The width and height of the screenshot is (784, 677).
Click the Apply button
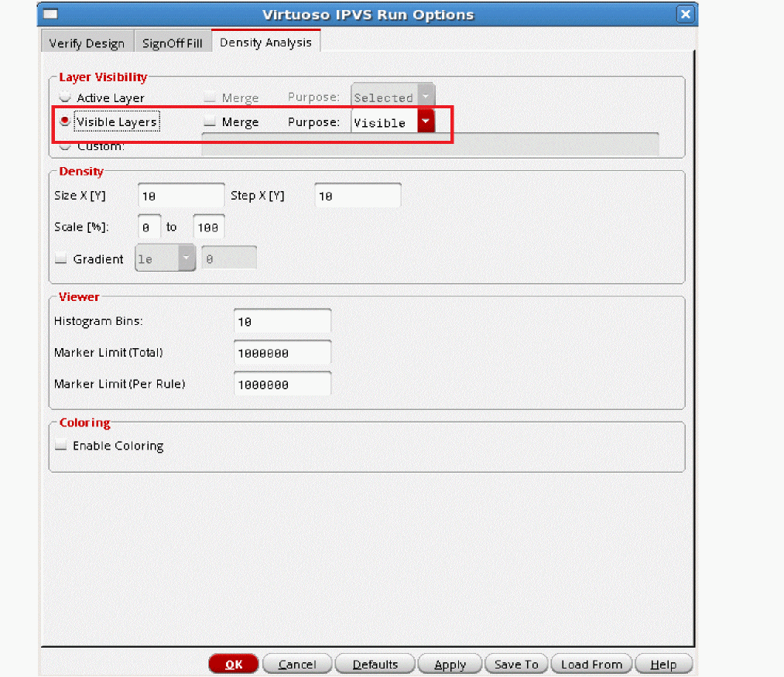pos(450,664)
